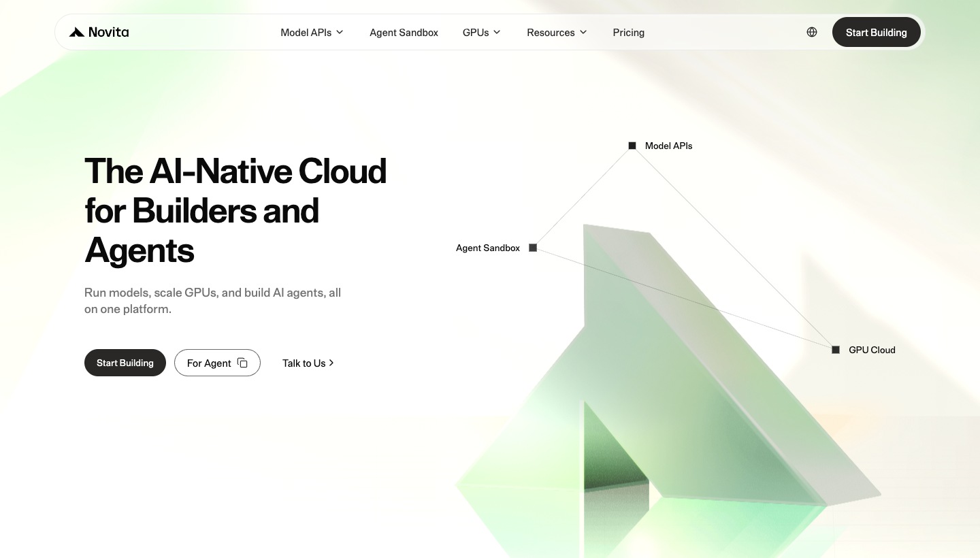Open Agent Sandbox from the navigation bar
The image size is (980, 558).
click(x=404, y=32)
